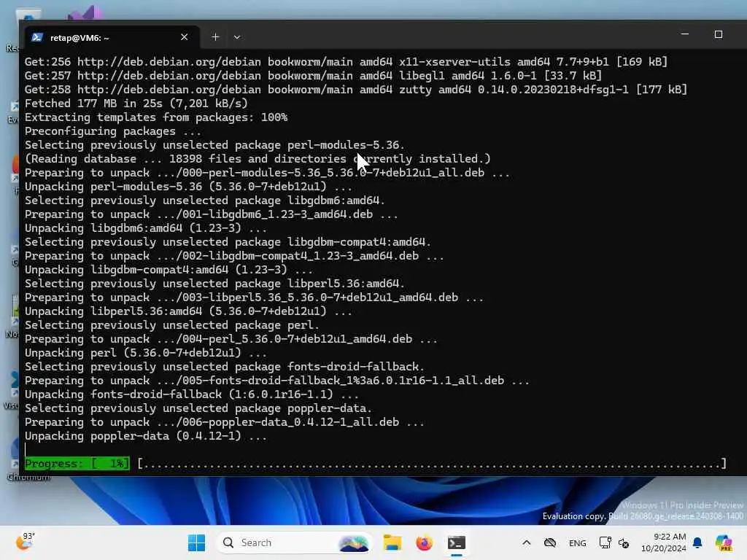This screenshot has width=747, height=560.
Task: Open the Copilot preview icon
Action: 724,542
